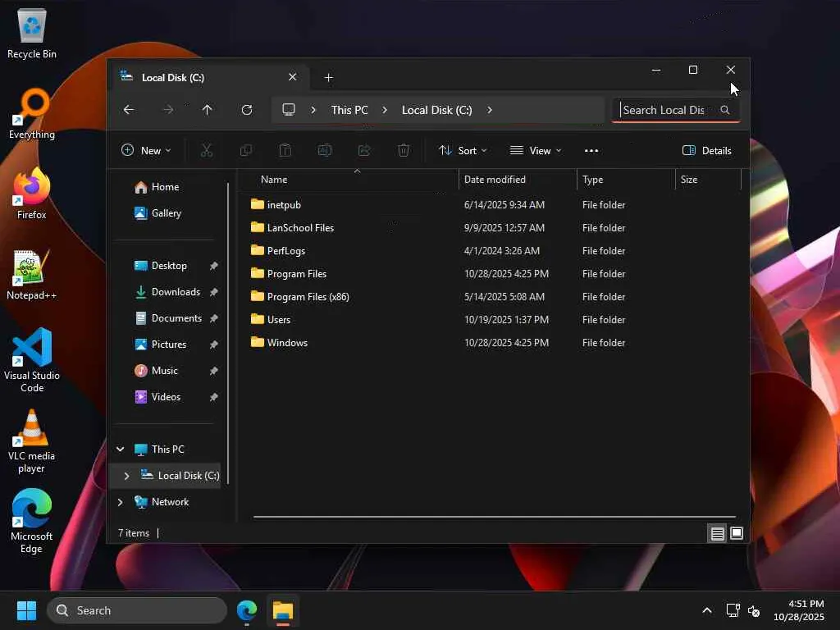Go up one folder level
The height and width of the screenshot is (630, 840).
(208, 110)
